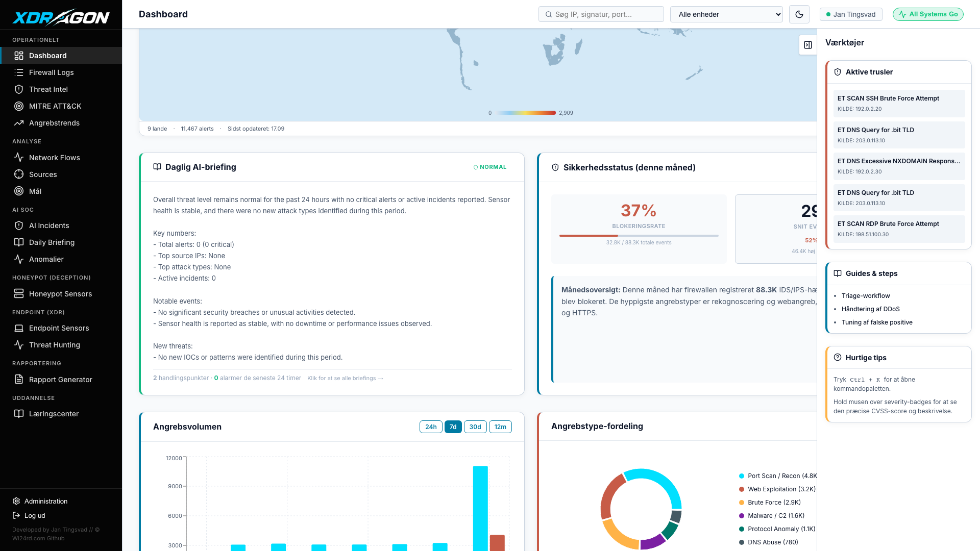The width and height of the screenshot is (980, 551).
Task: Click the Daily Briefing book icon
Action: point(19,242)
